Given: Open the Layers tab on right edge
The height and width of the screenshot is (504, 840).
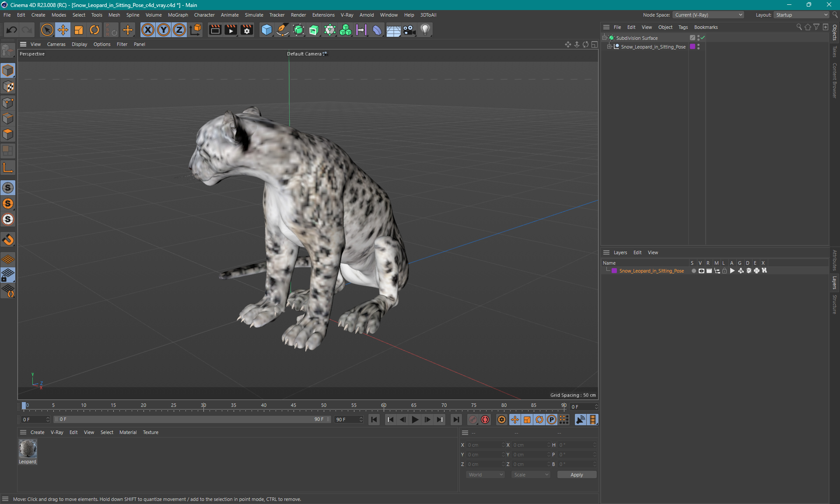Looking at the screenshot, I should (835, 283).
